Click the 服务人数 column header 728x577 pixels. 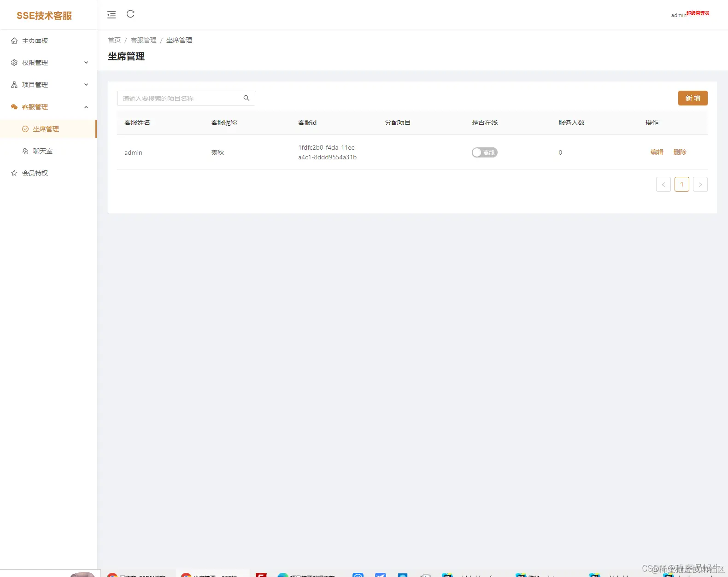click(571, 122)
